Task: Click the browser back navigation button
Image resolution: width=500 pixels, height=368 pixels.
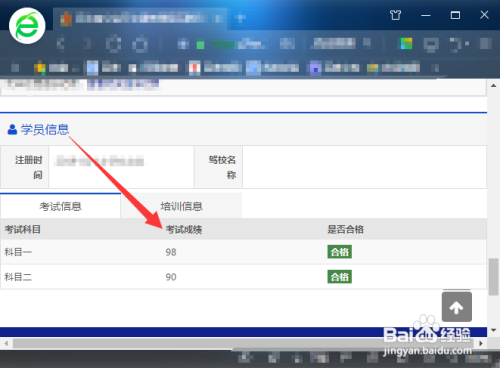Action: click(61, 44)
